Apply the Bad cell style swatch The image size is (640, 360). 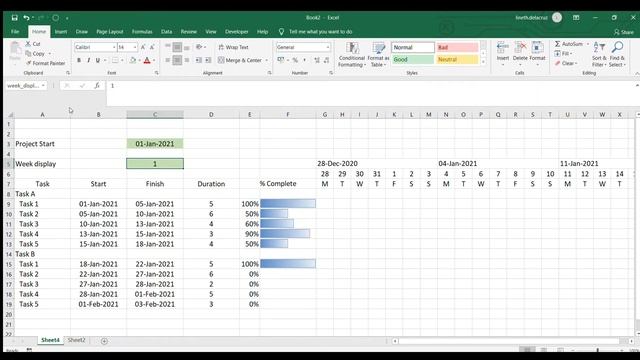pyautogui.click(x=458, y=47)
